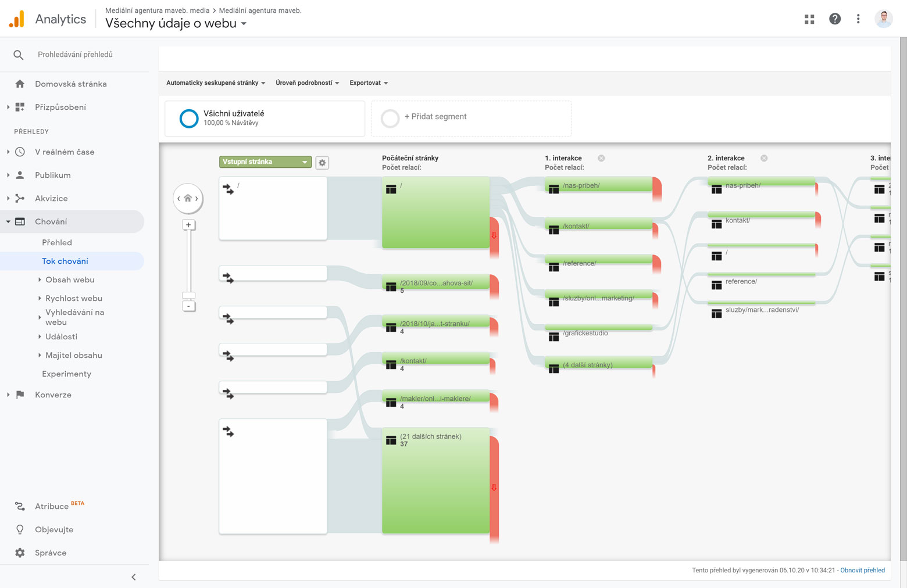Select the (4 další stránky) node

598,362
